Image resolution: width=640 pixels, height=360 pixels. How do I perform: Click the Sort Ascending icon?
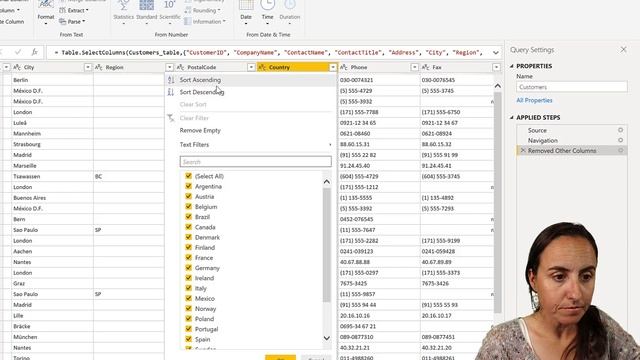[x=171, y=80]
